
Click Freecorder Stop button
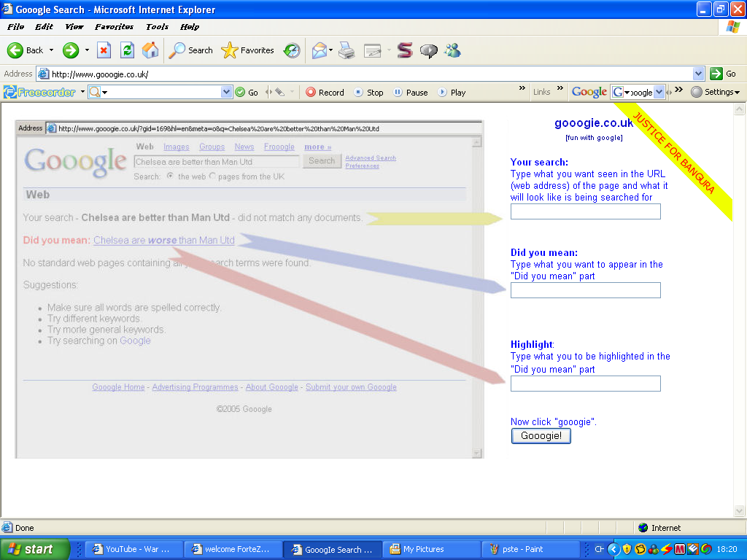click(x=368, y=92)
